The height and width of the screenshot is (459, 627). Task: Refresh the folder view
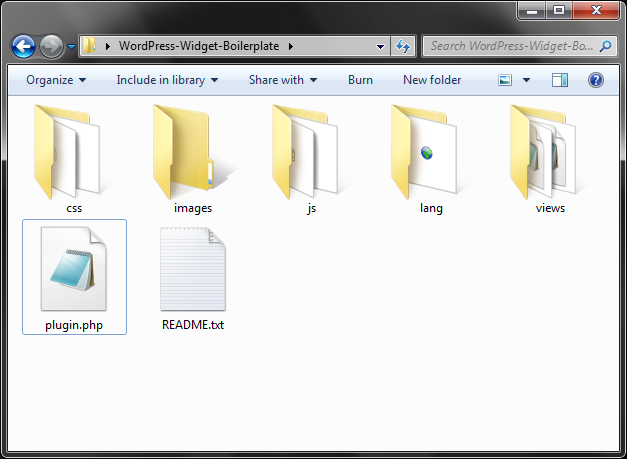tap(403, 46)
